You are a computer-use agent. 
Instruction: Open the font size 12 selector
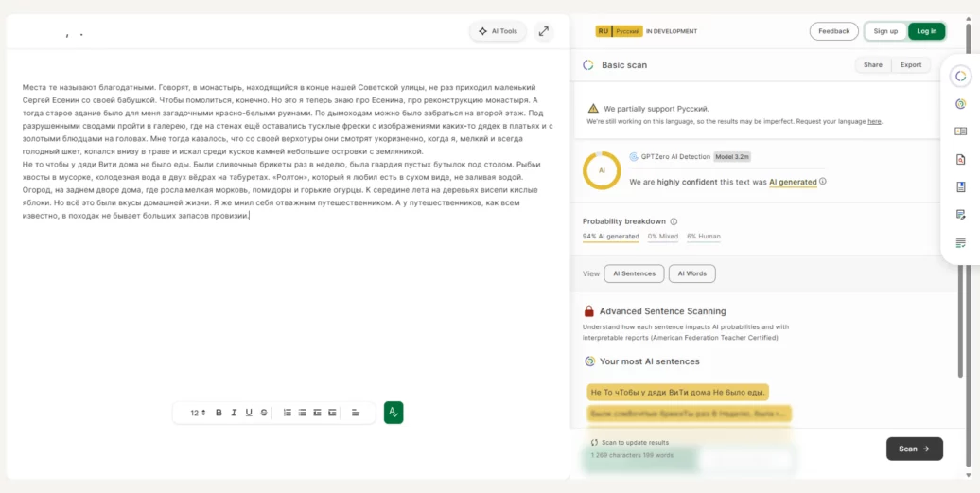(x=198, y=413)
